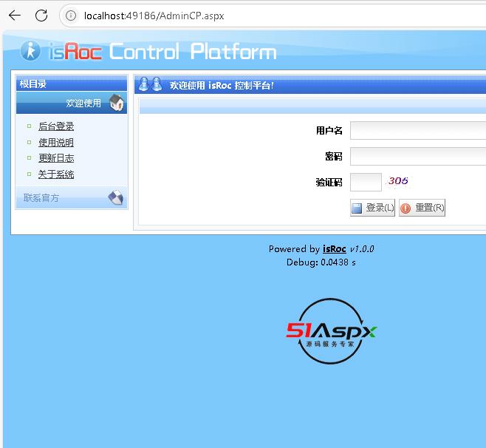Open the 使用说明 link
Viewport: 486px width, 448px height.
coord(56,143)
